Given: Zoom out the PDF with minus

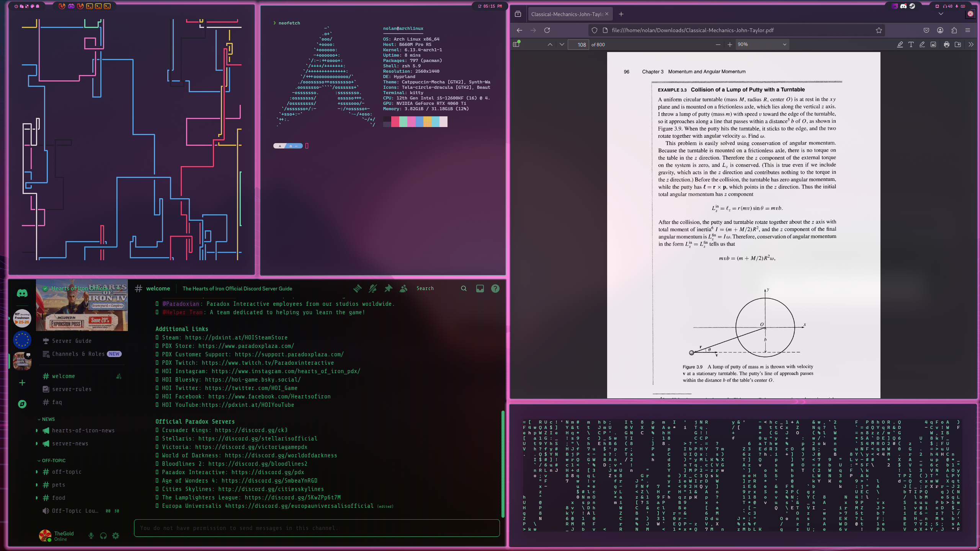Looking at the screenshot, I should pos(718,44).
